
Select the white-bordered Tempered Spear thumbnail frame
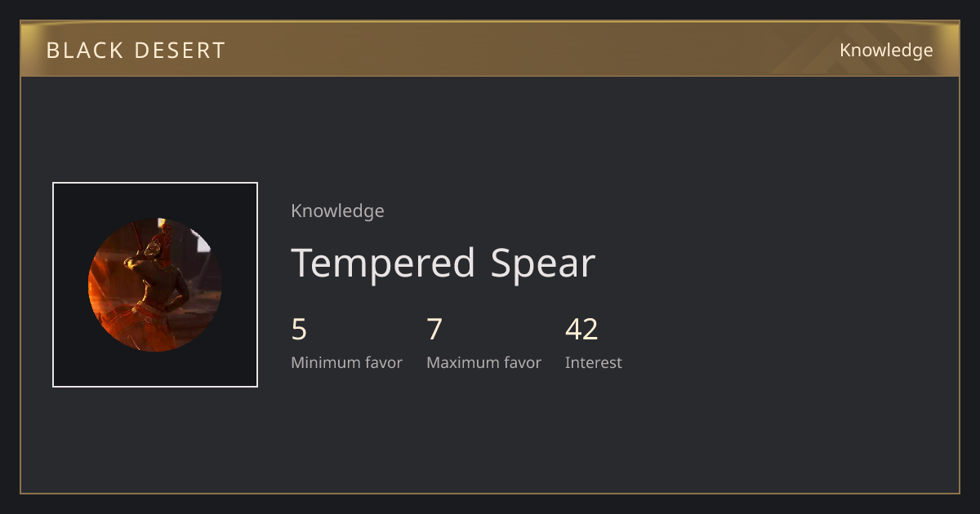[x=155, y=285]
